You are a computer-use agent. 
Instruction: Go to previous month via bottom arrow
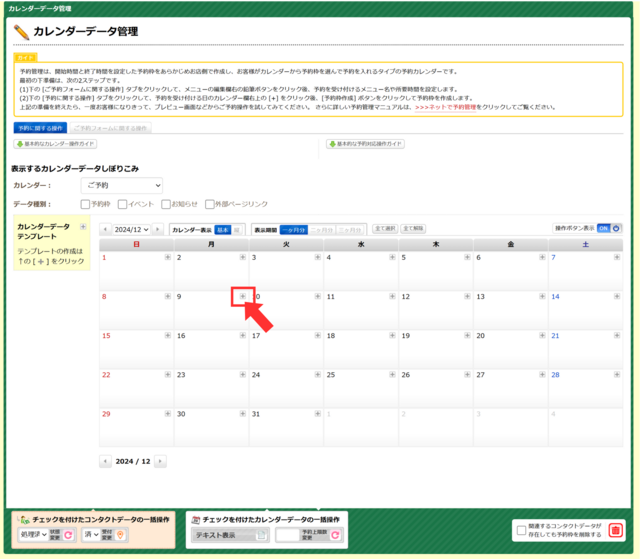tap(105, 461)
